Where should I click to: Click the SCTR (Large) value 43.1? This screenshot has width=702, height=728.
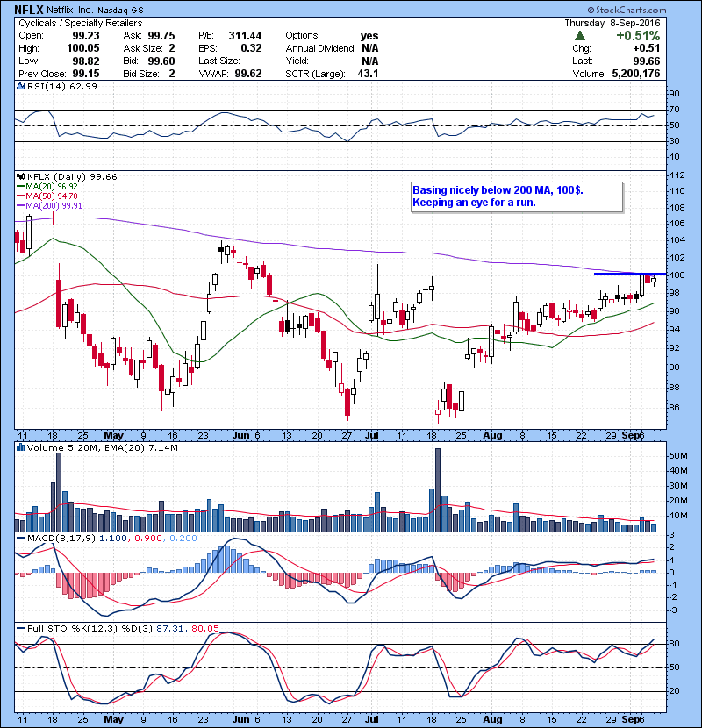coord(368,74)
